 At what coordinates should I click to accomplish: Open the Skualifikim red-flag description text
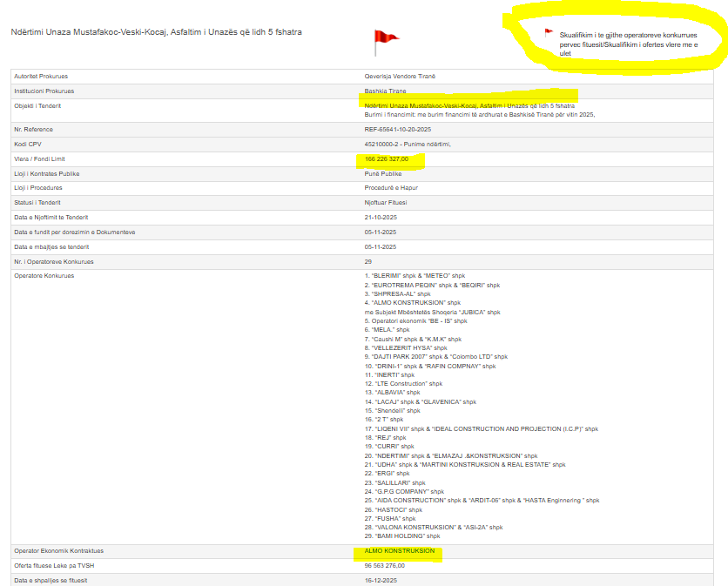click(x=628, y=44)
